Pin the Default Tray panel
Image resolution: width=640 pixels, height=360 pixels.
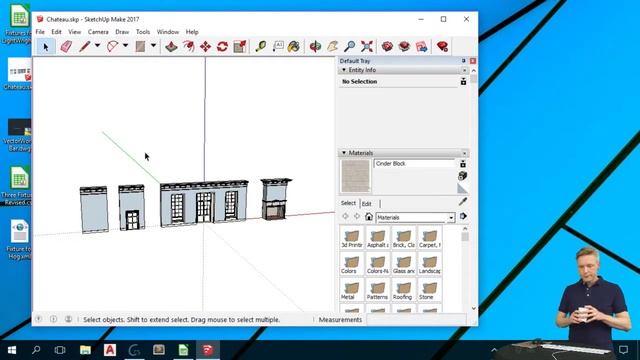coord(464,61)
